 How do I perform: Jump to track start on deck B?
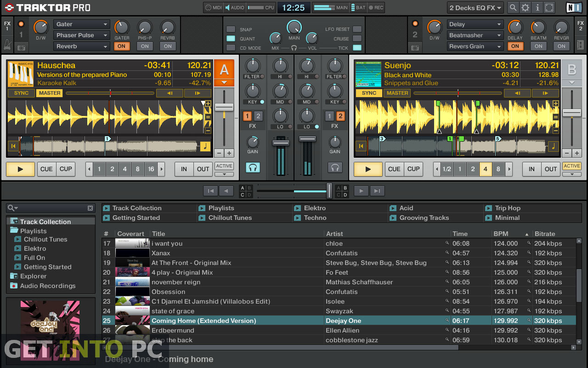[x=361, y=146]
